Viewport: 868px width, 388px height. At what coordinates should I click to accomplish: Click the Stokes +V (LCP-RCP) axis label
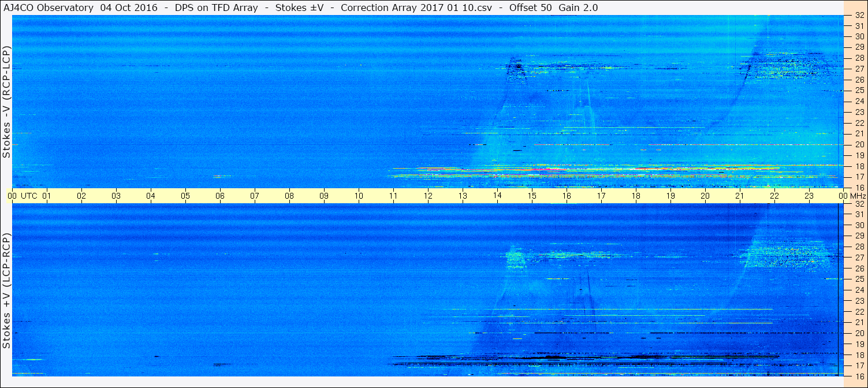pos(6,291)
